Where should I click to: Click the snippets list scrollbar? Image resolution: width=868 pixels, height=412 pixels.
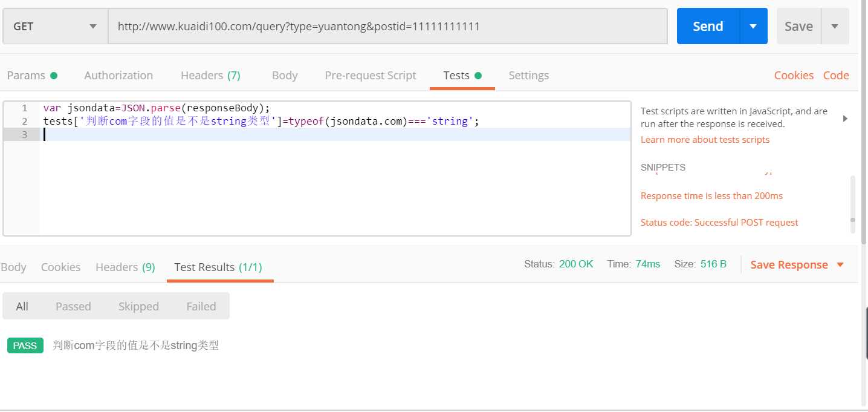pos(853,204)
